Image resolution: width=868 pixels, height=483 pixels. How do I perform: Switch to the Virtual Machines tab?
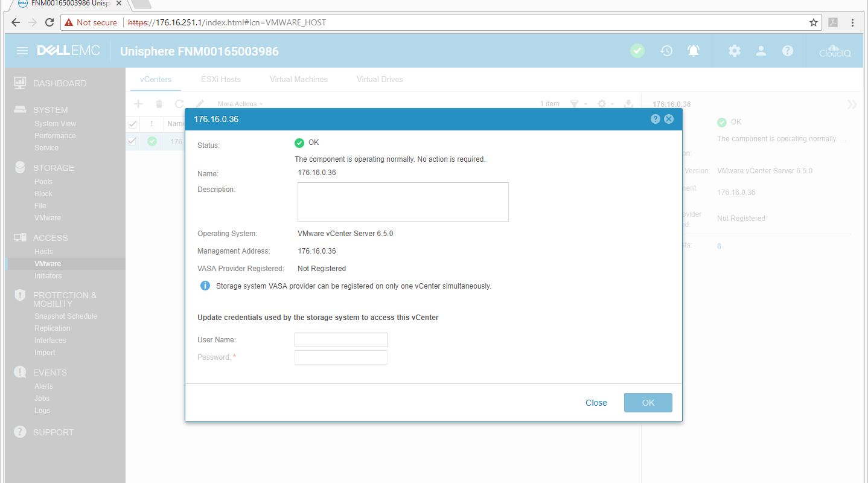(299, 79)
